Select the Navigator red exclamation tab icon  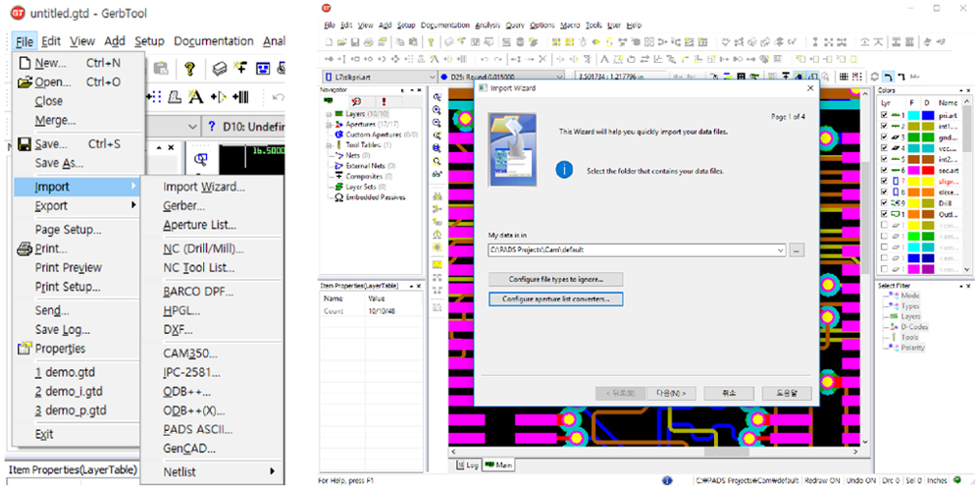click(x=384, y=101)
